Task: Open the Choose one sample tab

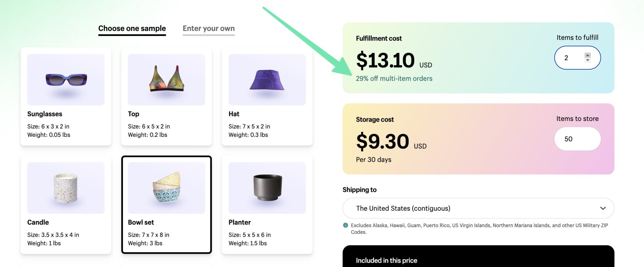Action: click(x=132, y=28)
